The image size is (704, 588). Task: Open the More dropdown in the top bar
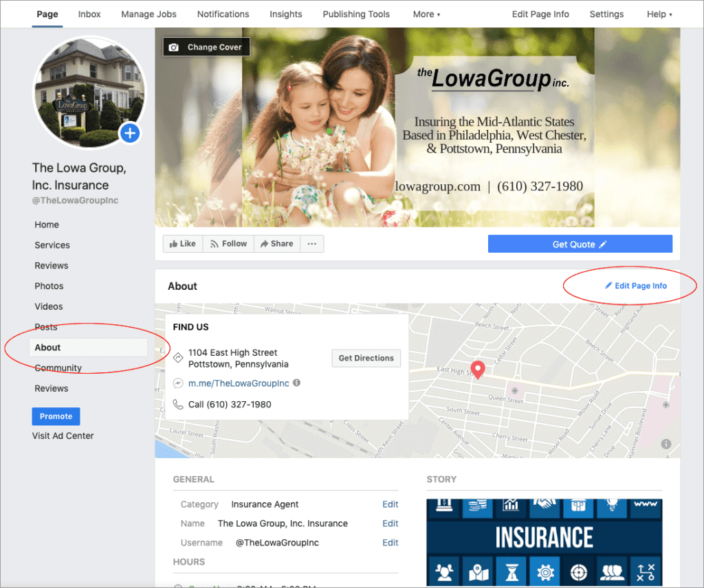click(x=426, y=14)
